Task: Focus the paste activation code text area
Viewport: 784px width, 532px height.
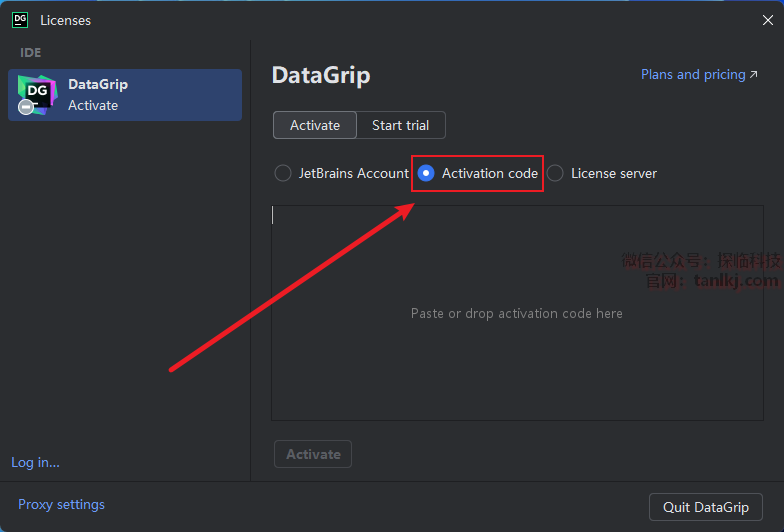Action: coord(517,313)
